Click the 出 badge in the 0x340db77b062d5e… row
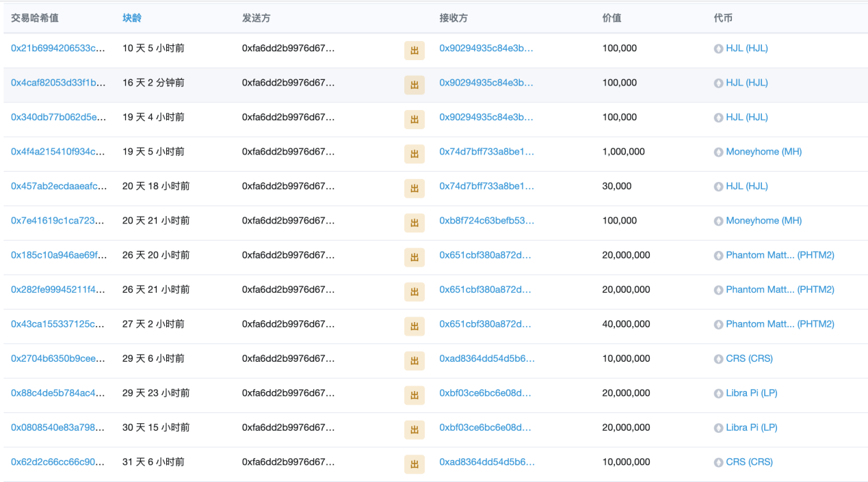Viewport: 868px width, 482px height. (415, 120)
